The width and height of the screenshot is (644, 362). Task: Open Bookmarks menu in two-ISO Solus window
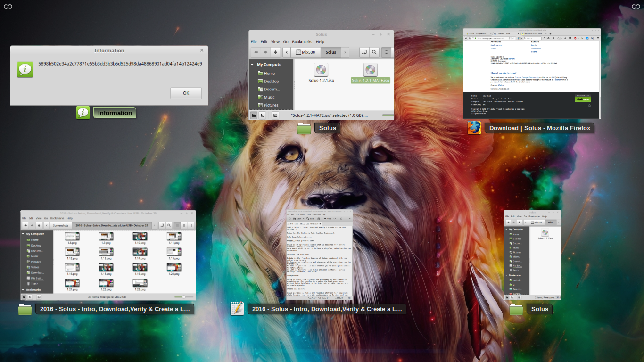pos(302,41)
